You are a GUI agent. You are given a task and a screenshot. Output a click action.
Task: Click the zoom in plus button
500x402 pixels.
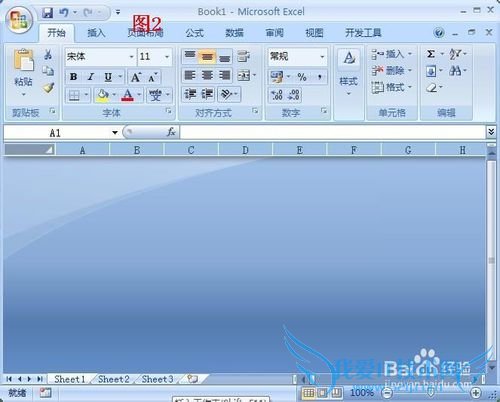(x=476, y=393)
